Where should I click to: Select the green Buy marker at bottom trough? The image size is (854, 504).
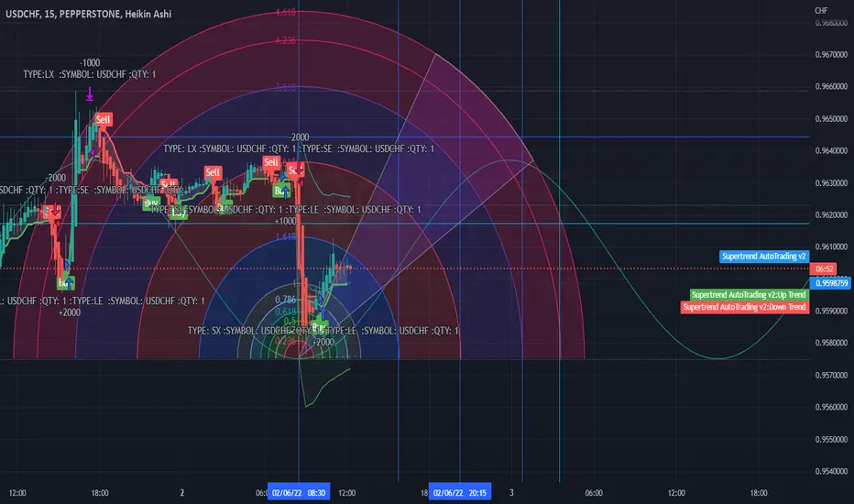319,327
